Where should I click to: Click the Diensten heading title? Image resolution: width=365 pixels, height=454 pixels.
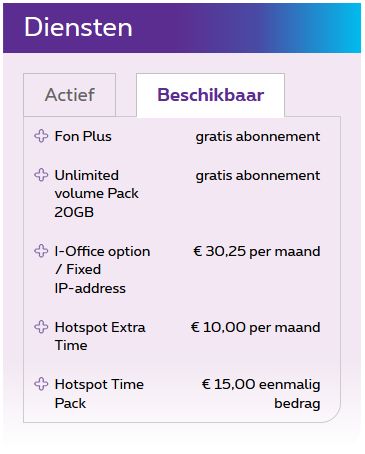[x=78, y=27]
